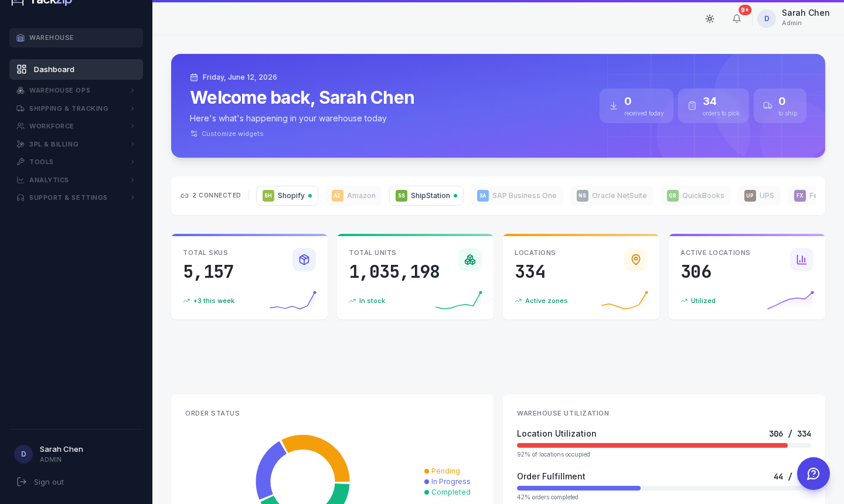Viewport: 844px width, 504px height.
Task: Expand the Analytics section chevron
Action: tap(132, 180)
